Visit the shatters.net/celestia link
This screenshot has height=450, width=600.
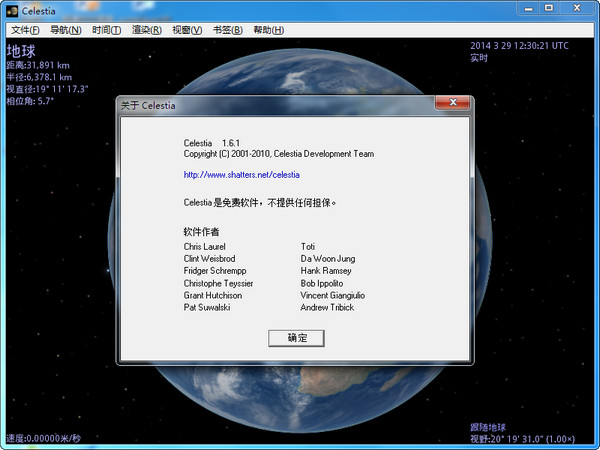241,174
